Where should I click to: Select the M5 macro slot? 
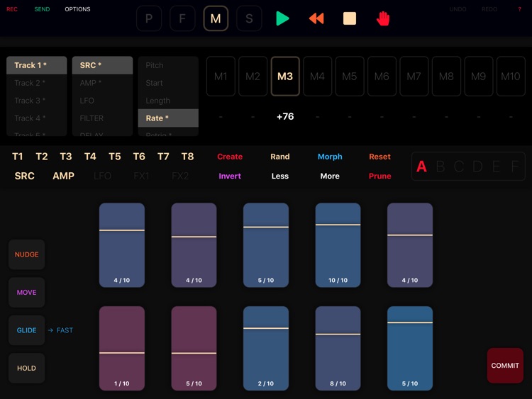tap(350, 77)
